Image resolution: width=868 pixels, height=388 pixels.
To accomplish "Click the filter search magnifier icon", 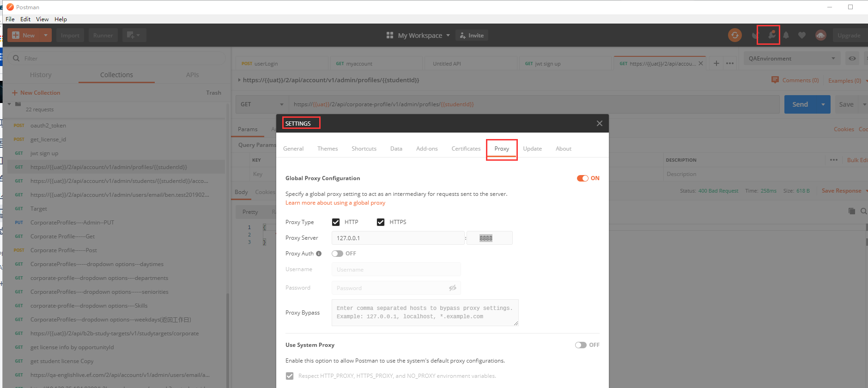I will [x=16, y=58].
